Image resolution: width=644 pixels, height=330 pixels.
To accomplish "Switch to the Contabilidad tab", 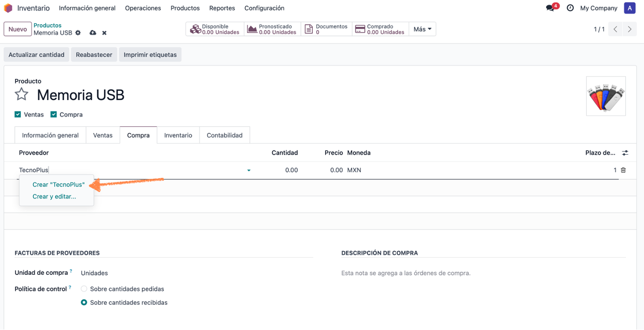I will point(225,135).
